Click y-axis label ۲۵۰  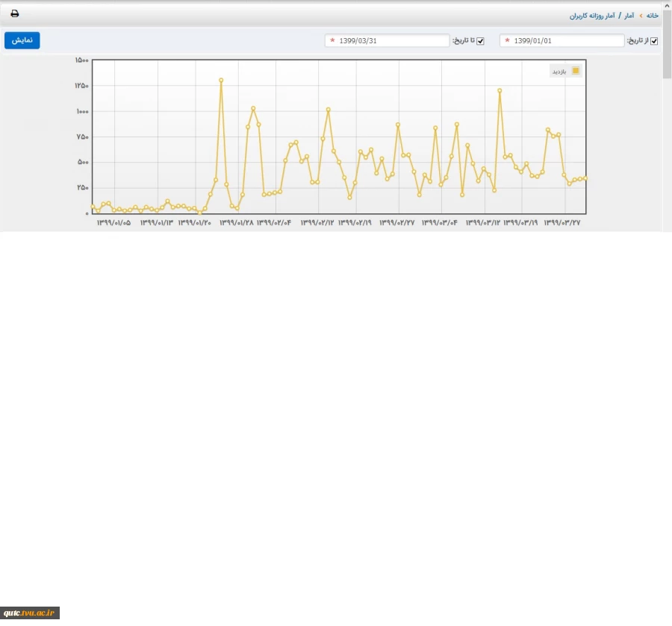coord(83,187)
